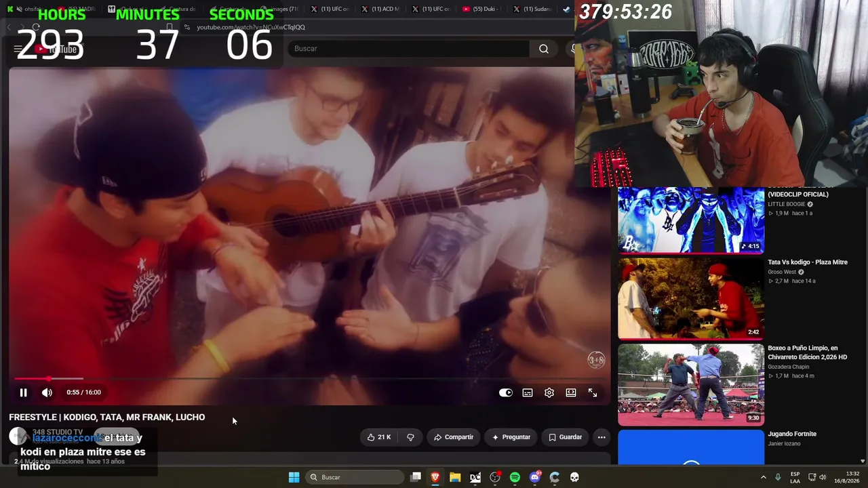Screen dimensions: 868x488
Task: Open the player settings gear
Action: click(x=549, y=392)
